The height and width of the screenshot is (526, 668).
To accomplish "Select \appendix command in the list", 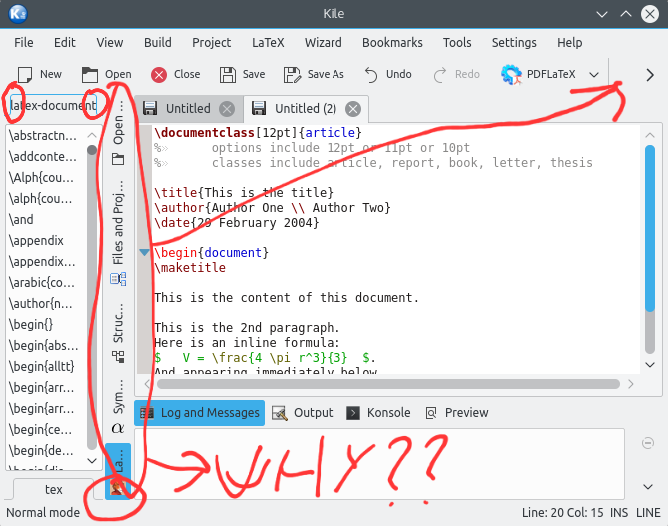I will (x=36, y=240).
